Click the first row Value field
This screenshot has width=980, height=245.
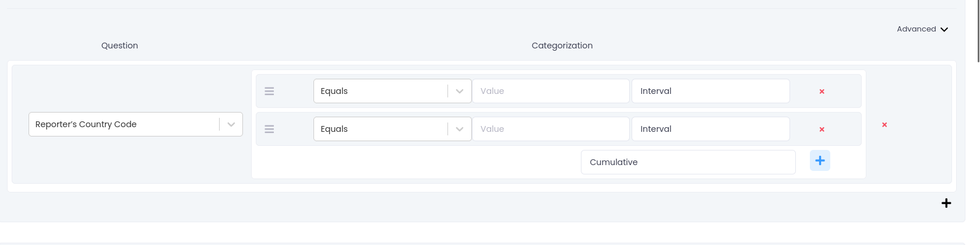[x=551, y=91]
